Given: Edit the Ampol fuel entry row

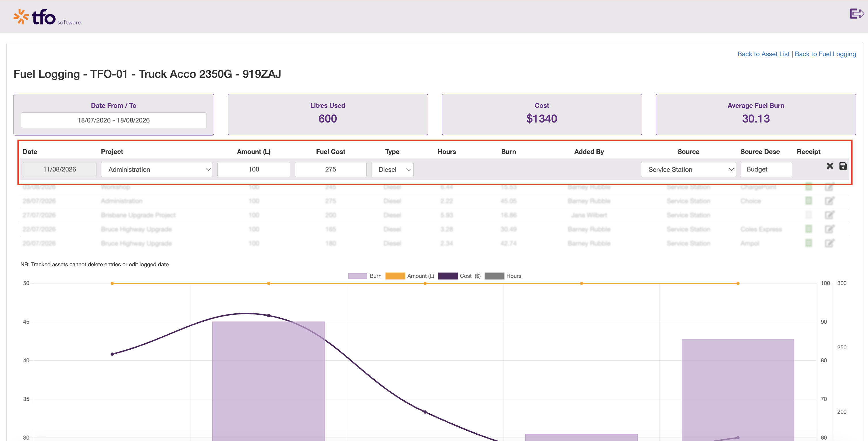Looking at the screenshot, I should pos(829,243).
